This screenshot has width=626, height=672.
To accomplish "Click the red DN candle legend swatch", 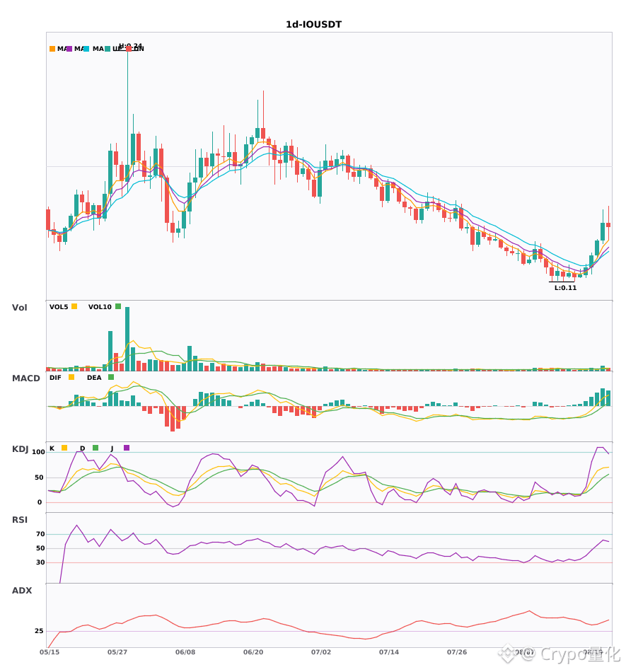I will click(x=129, y=49).
